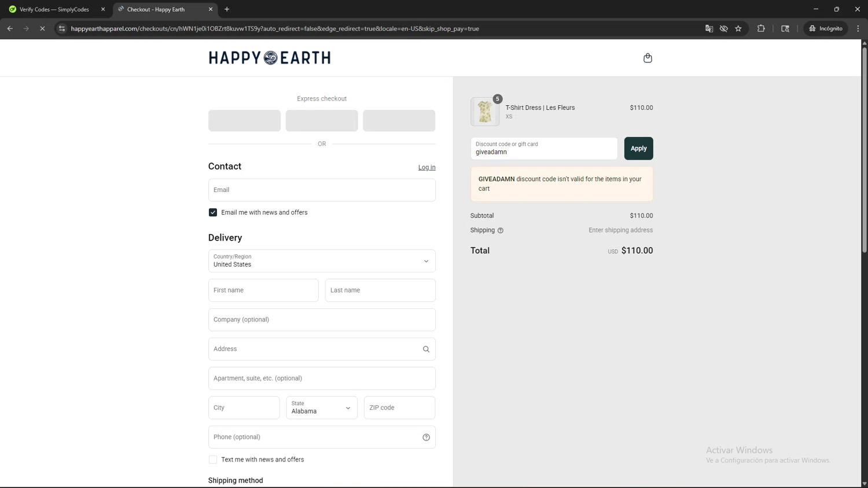This screenshot has height=488, width=868.
Task: Click the Happy Earth logo
Action: click(x=270, y=58)
